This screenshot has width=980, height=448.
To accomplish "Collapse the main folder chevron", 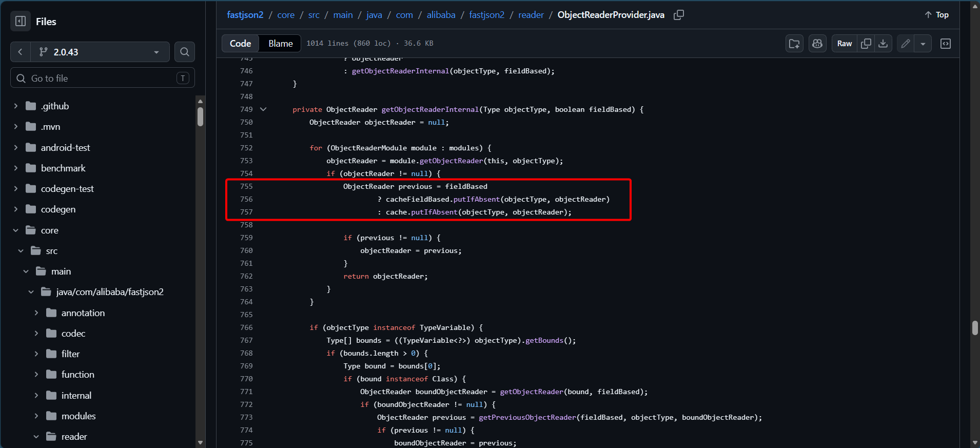I will tap(26, 271).
